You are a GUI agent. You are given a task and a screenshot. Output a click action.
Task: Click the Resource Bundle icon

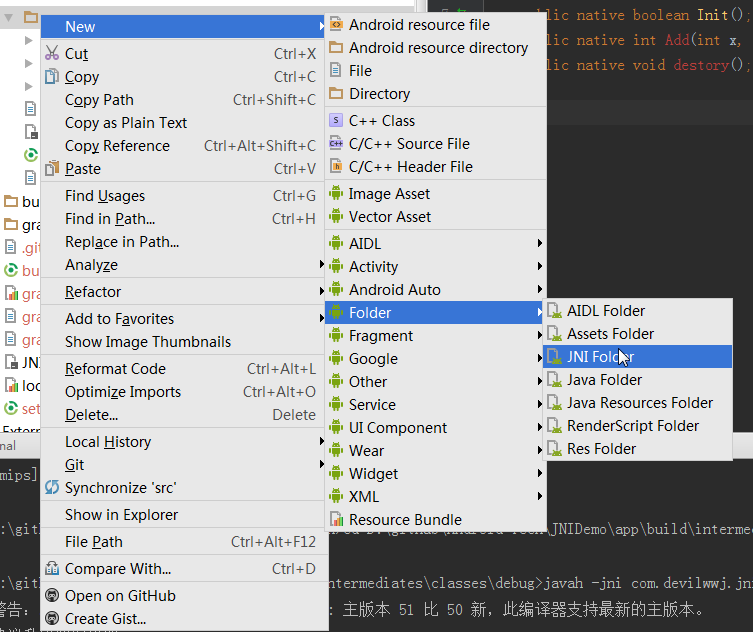pyautogui.click(x=336, y=520)
